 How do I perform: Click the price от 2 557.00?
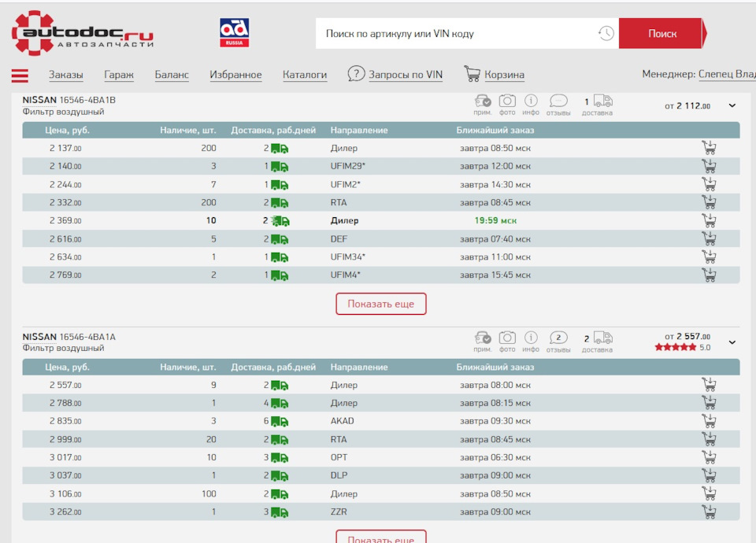pos(687,336)
